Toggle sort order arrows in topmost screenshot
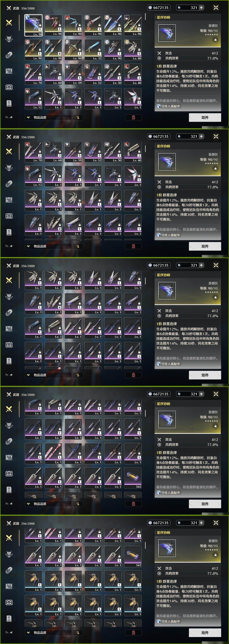The width and height of the screenshot is (229, 644). pos(78,117)
